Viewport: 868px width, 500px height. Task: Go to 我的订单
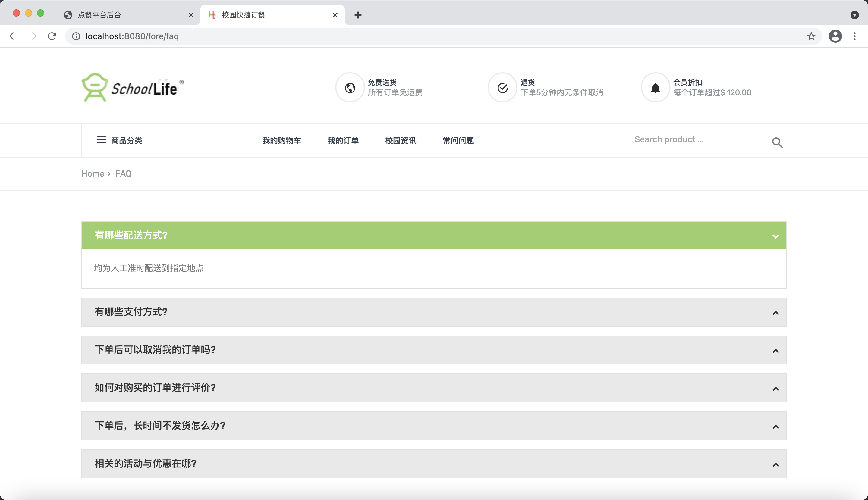pos(343,140)
